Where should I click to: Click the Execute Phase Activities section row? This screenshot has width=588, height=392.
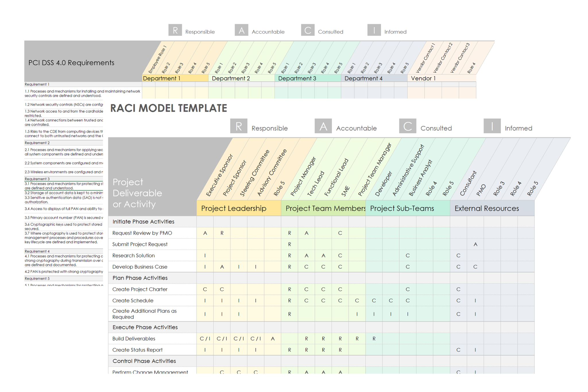pyautogui.click(x=321, y=327)
